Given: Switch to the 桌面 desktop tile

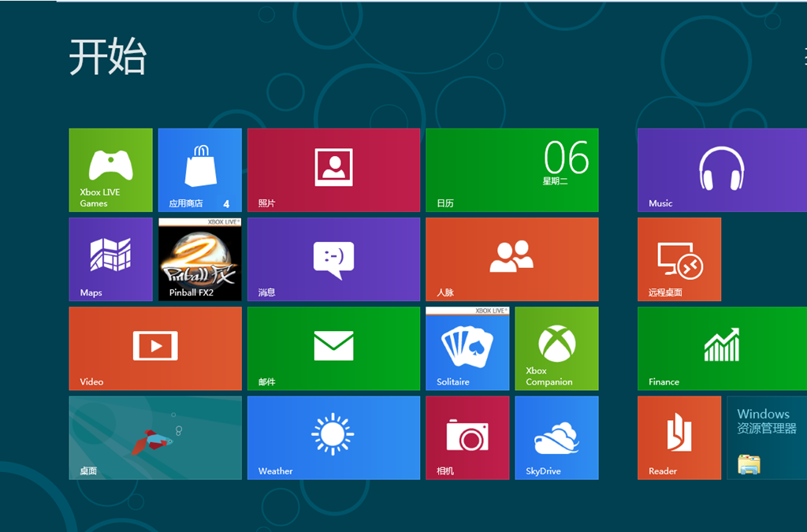Looking at the screenshot, I should (155, 438).
